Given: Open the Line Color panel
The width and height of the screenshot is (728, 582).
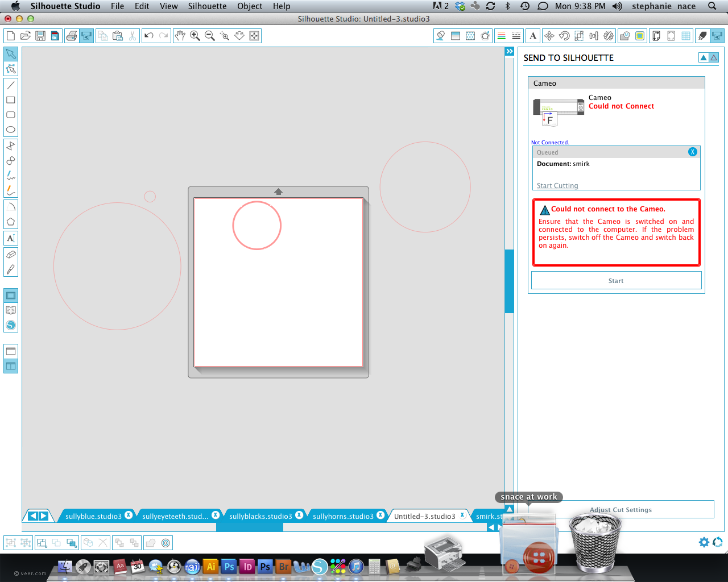Looking at the screenshot, I should coord(502,36).
